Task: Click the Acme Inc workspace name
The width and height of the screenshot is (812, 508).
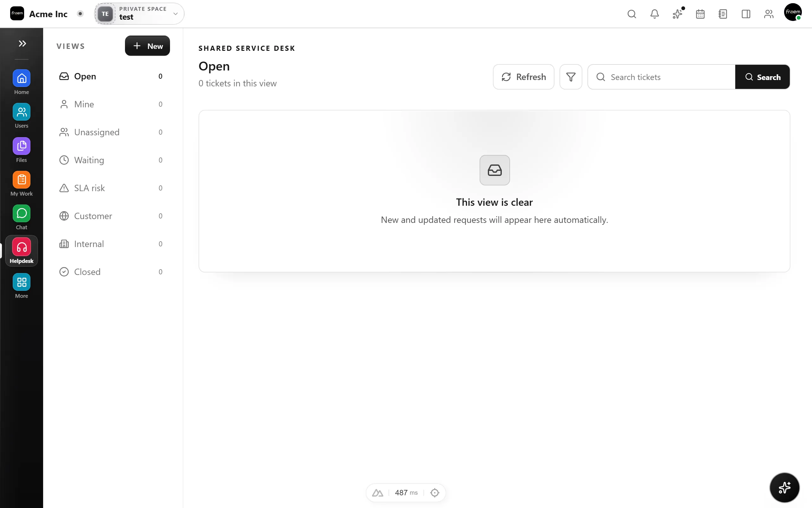Action: pyautogui.click(x=48, y=14)
